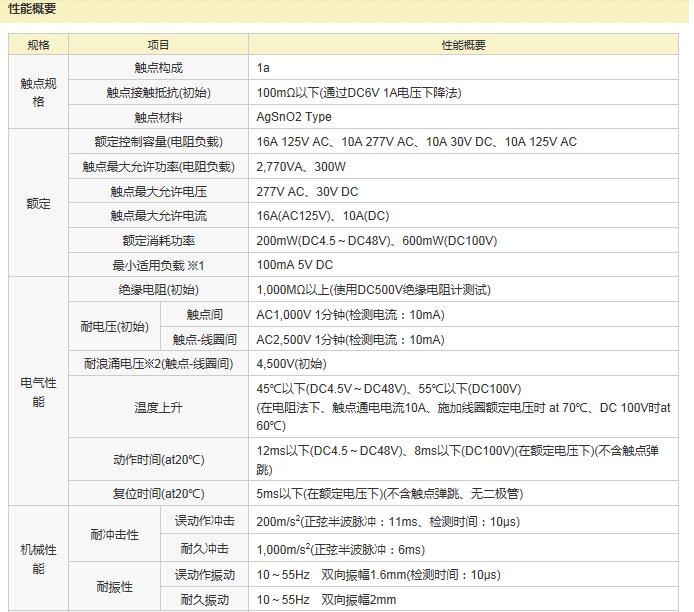Click the 性能概要 table column header
Viewport: 694px width, 612px height.
pos(463,45)
